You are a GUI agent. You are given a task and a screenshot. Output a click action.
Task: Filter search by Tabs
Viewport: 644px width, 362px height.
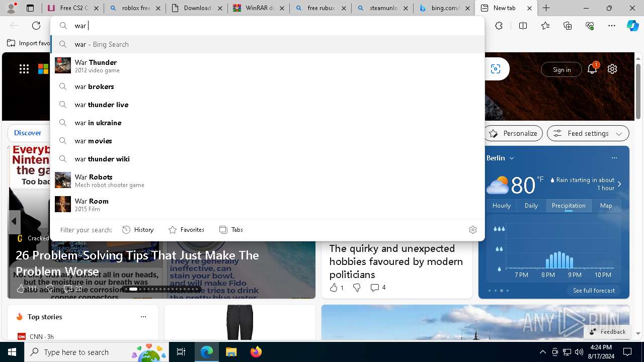(x=231, y=230)
